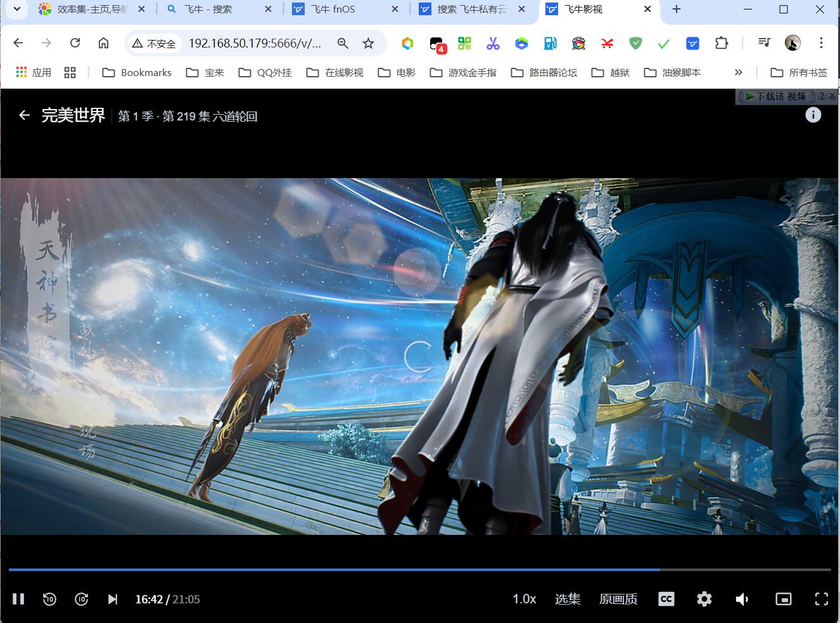840x623 pixels.
Task: Expand hidden bookmarks chevron
Action: pyautogui.click(x=738, y=72)
